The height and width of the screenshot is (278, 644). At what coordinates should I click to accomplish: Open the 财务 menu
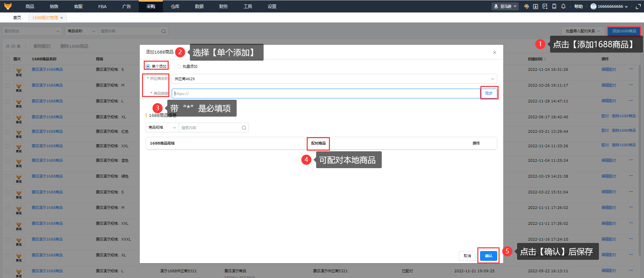224,6
